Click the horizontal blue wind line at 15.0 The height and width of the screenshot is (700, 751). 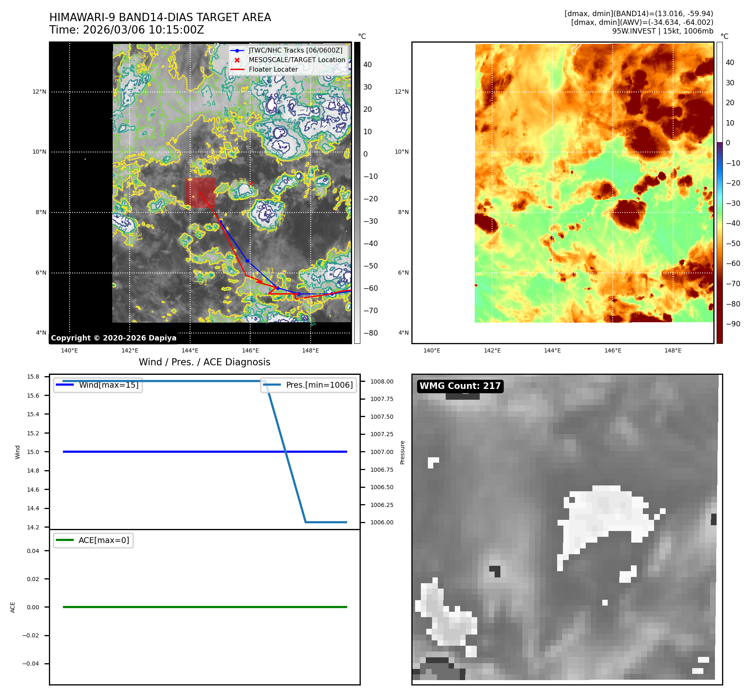click(x=166, y=451)
